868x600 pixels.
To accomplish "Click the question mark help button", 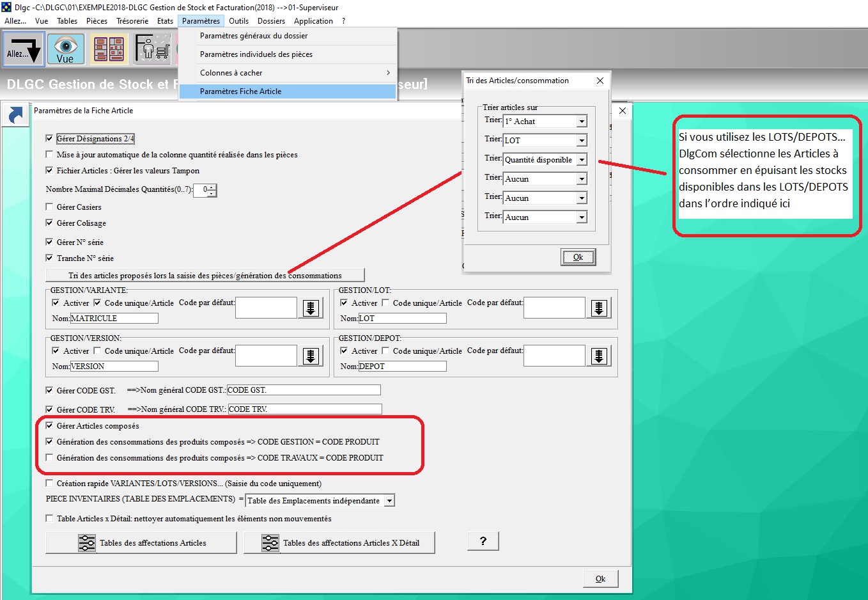I will click(x=483, y=541).
